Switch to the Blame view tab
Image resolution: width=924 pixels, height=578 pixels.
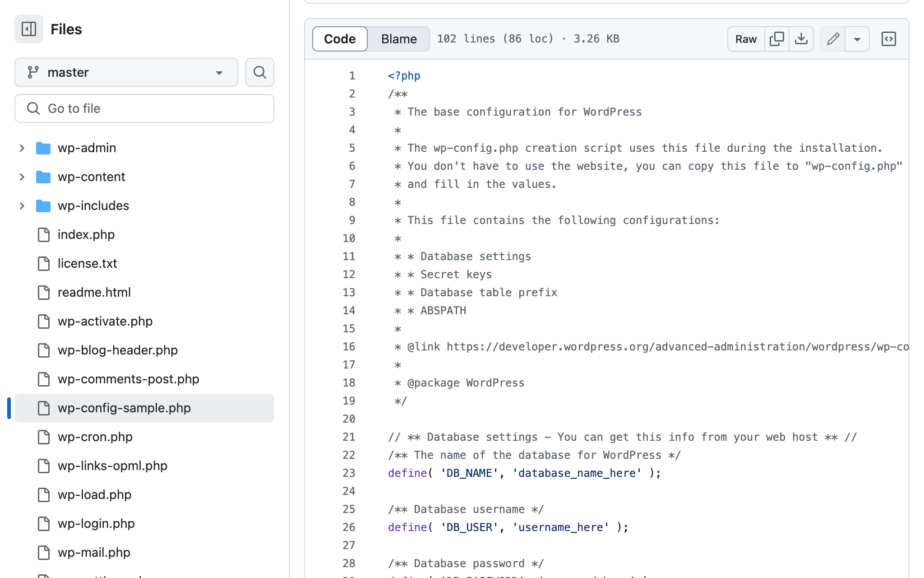(x=399, y=39)
